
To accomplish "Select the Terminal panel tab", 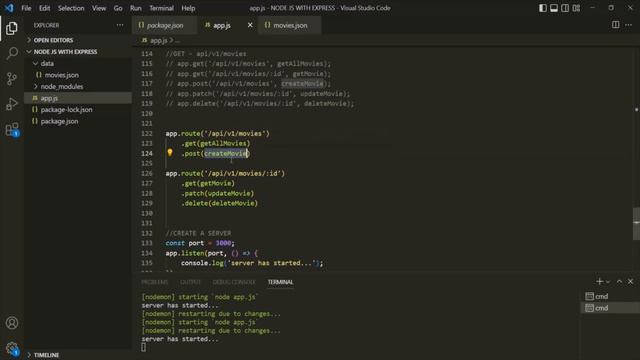I will click(x=280, y=282).
